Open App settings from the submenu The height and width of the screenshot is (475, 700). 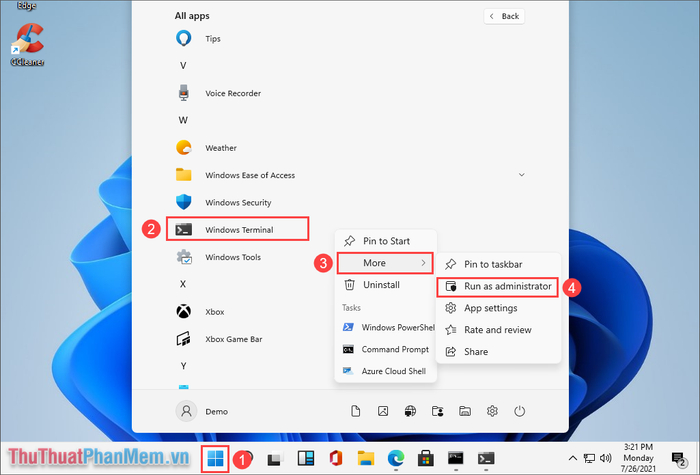click(x=498, y=308)
